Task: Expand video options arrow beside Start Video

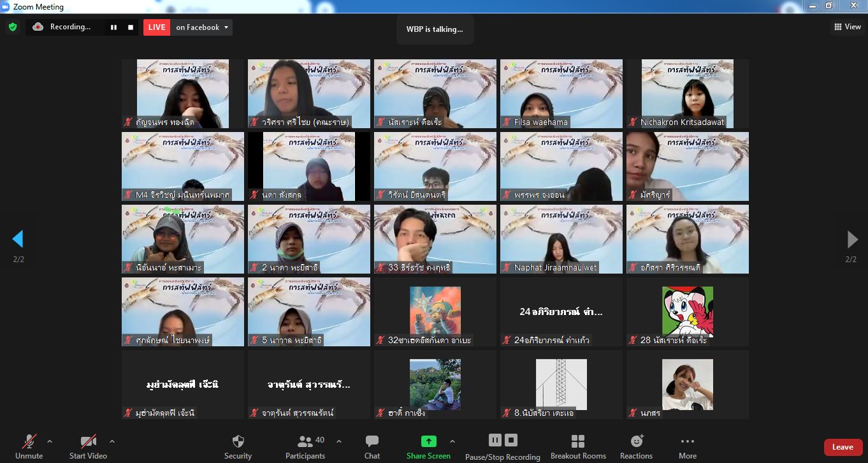Action: pos(112,441)
